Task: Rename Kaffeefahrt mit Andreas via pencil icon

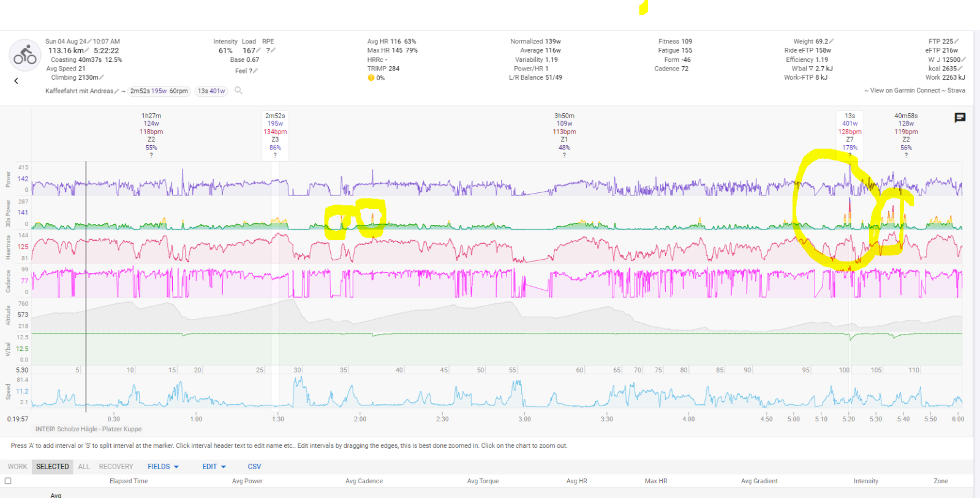Action: 117,91
